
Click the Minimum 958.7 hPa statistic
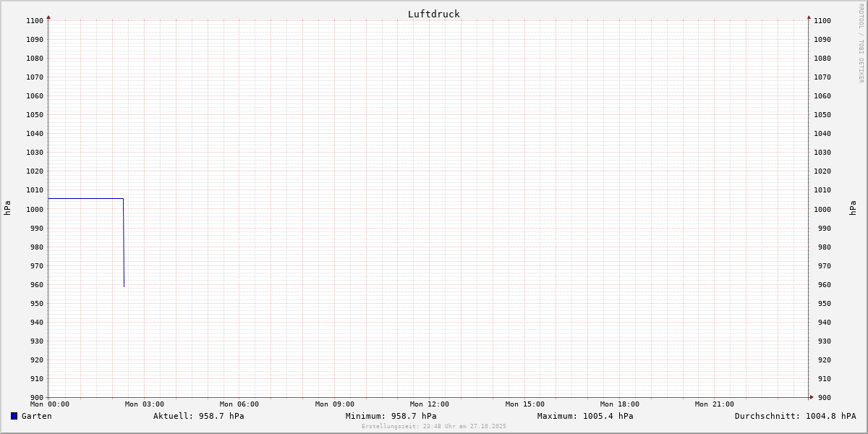coord(391,416)
